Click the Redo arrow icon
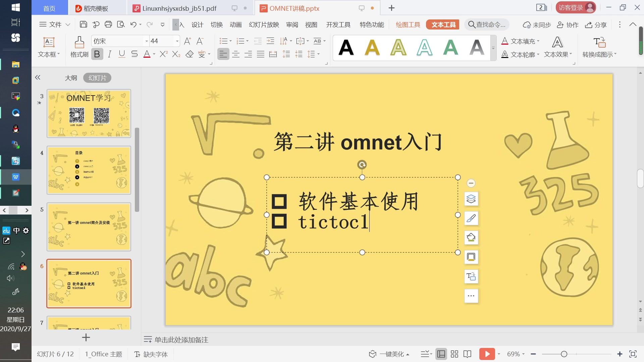 point(150,24)
